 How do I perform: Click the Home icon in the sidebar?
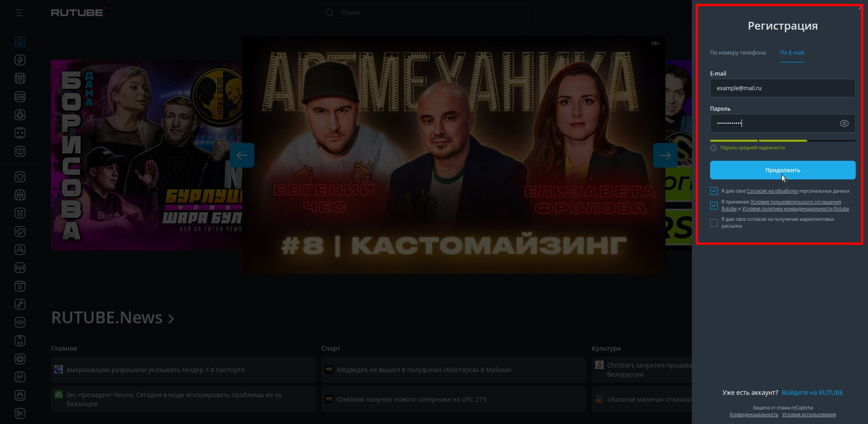pyautogui.click(x=20, y=42)
